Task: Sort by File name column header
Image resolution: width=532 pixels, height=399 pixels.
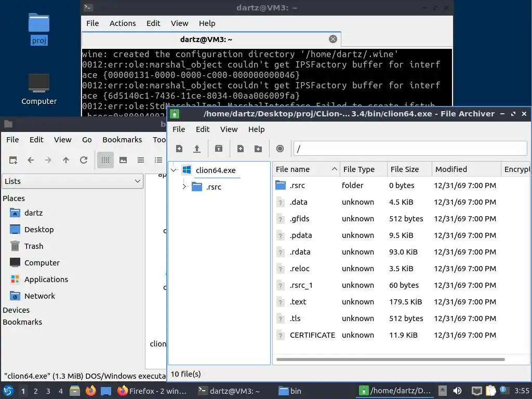Action: [306, 169]
